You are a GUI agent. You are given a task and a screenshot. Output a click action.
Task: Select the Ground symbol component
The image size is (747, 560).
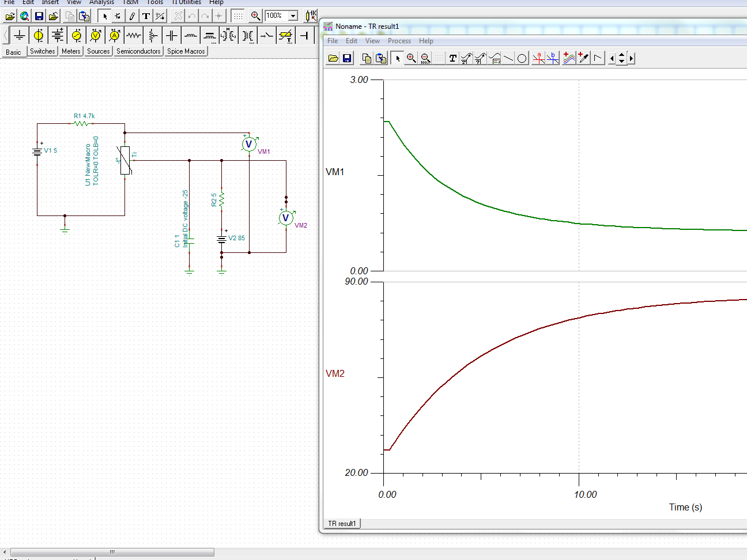click(x=19, y=35)
